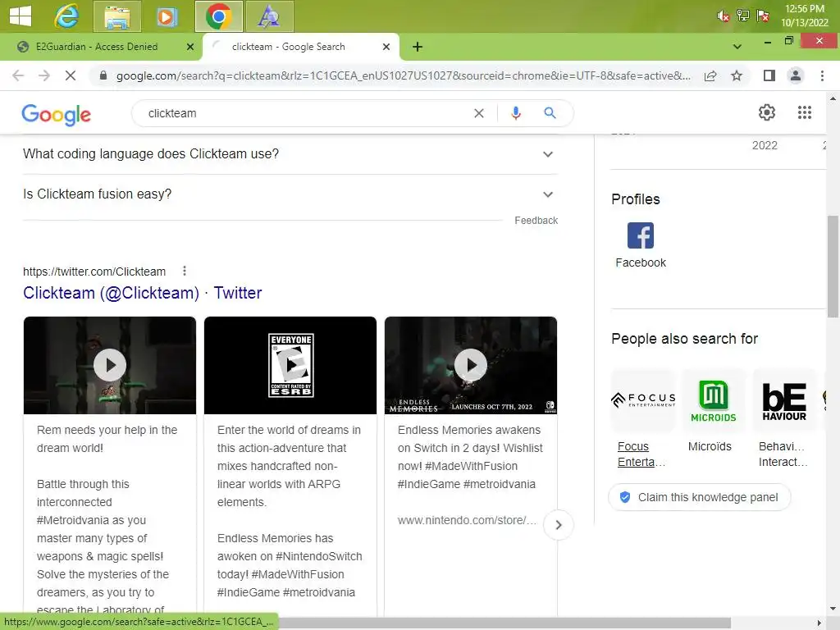Open the media player taskbar icon
840x630 pixels.
[x=167, y=16]
